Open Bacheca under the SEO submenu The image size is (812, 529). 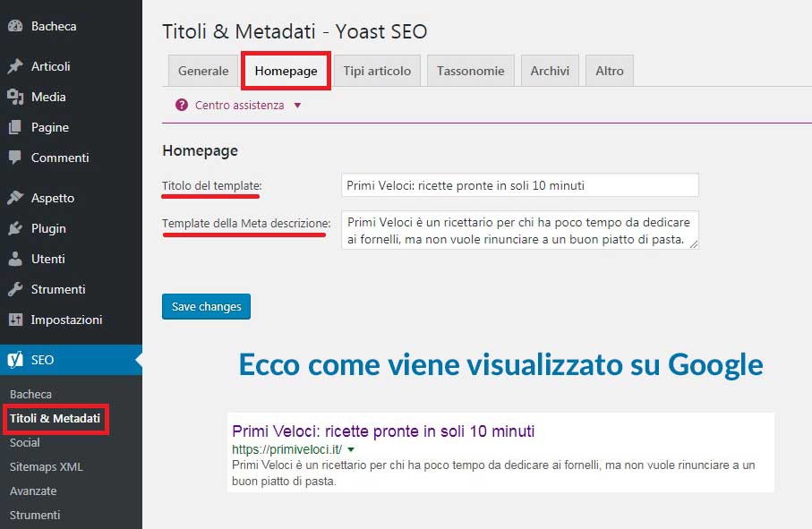pos(30,395)
